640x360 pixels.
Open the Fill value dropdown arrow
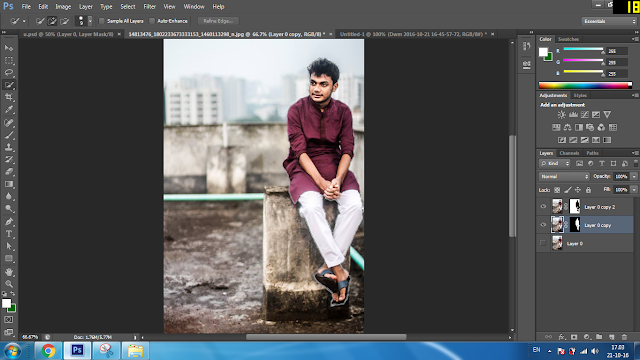click(634, 190)
